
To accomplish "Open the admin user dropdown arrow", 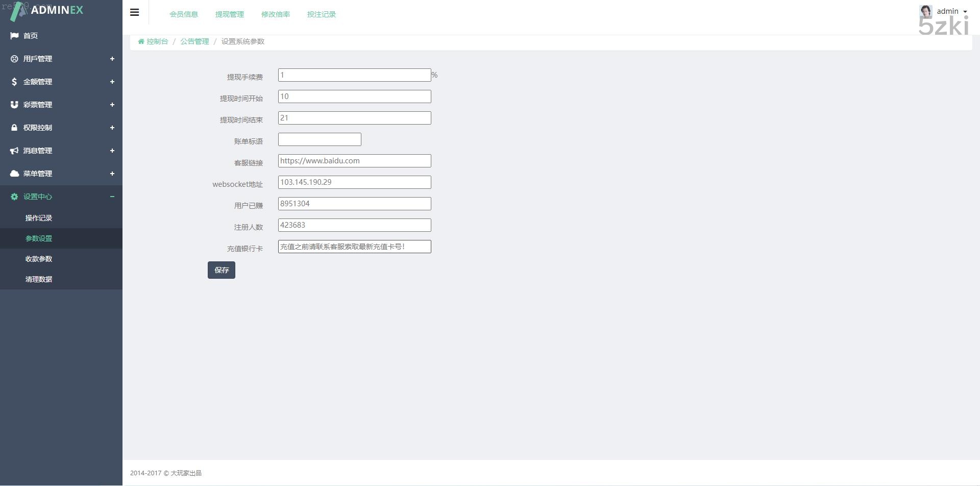I will (x=965, y=12).
